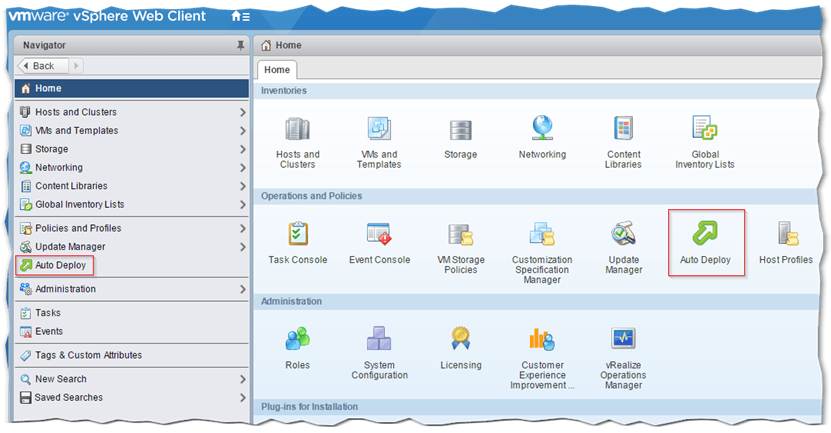The width and height of the screenshot is (831, 433).
Task: Open the Update Manager icon in Home pane
Action: tap(623, 234)
